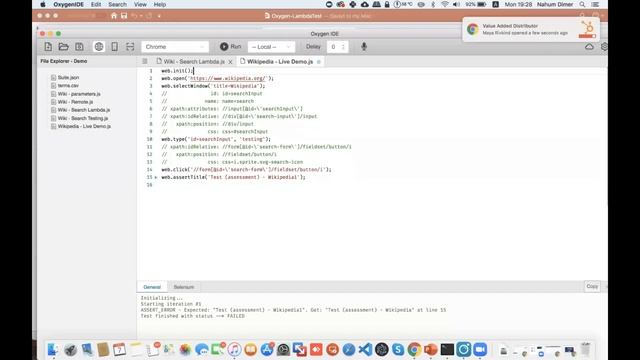This screenshot has height=360, width=640.
Task: Save the current script with the toolbar icon
Action: tap(79, 47)
